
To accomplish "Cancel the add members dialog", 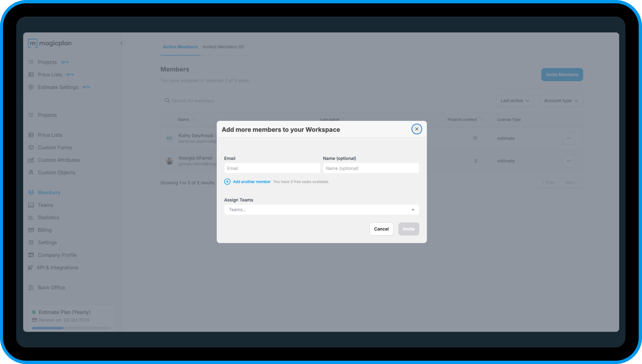I will (x=381, y=229).
